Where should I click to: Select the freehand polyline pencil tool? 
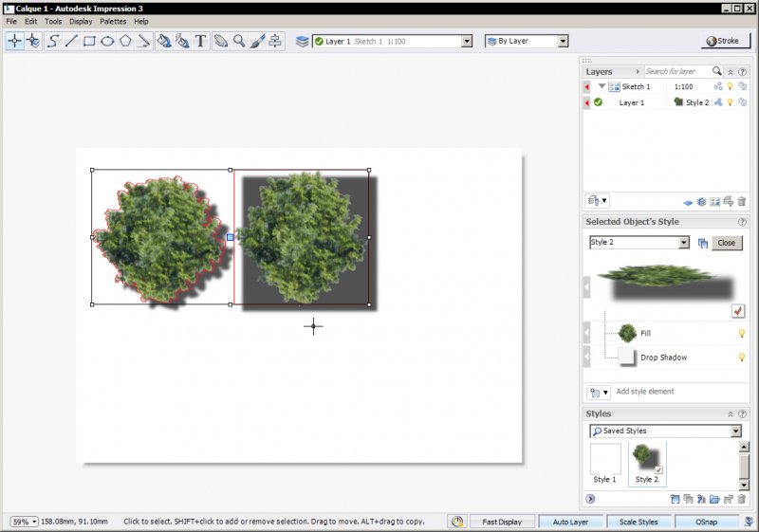[x=144, y=41]
